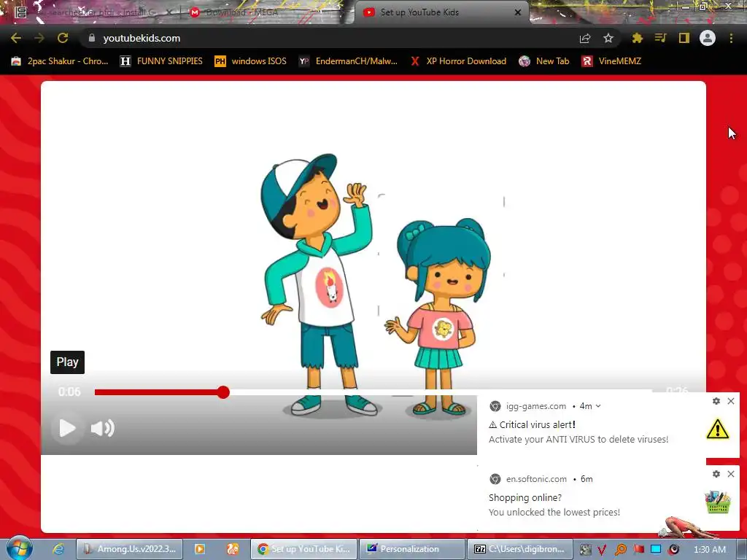Toggle the browser side panel
The image size is (747, 560).
coord(684,38)
